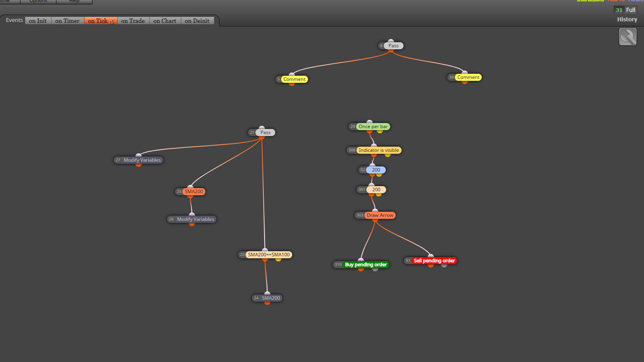Click orange output connector under Sell pending order
This screenshot has width=644, height=362.
(x=431, y=265)
